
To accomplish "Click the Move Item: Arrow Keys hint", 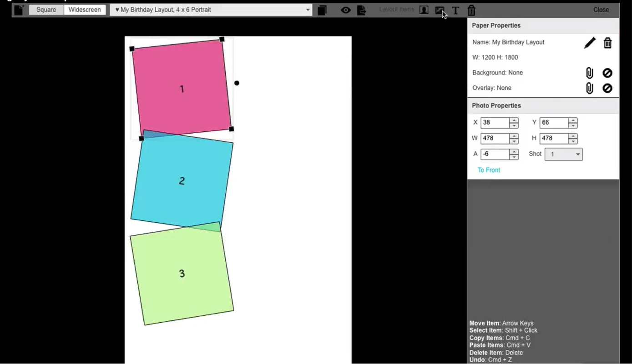I will click(x=501, y=324).
